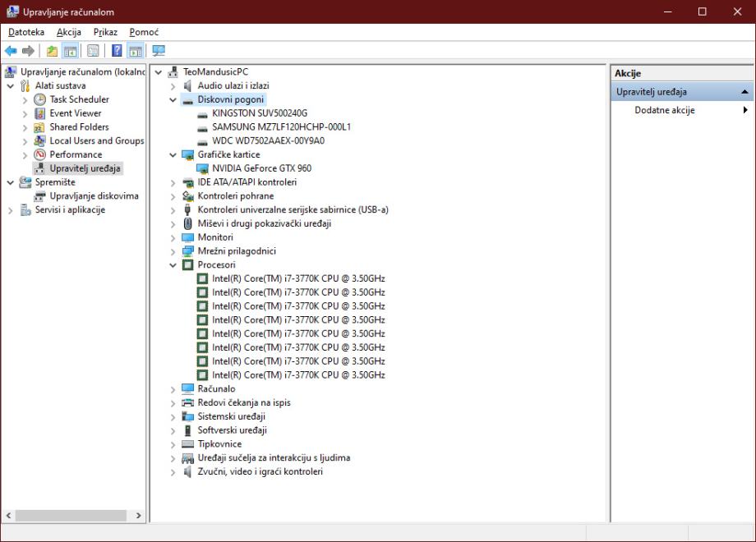Open the Akcija menu
The height and width of the screenshot is (542, 756).
tap(69, 32)
